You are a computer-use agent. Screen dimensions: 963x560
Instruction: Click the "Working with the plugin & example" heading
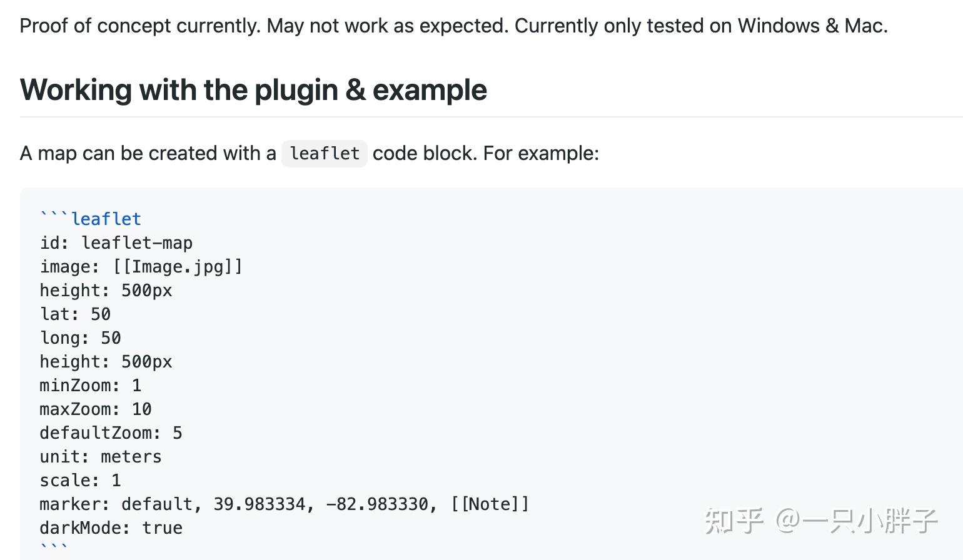coord(253,90)
